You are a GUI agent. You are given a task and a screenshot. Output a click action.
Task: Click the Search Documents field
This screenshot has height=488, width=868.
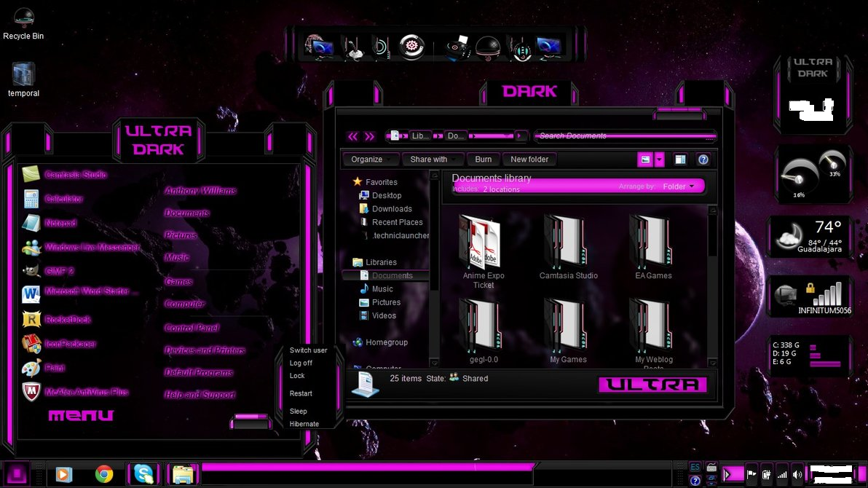[625, 135]
